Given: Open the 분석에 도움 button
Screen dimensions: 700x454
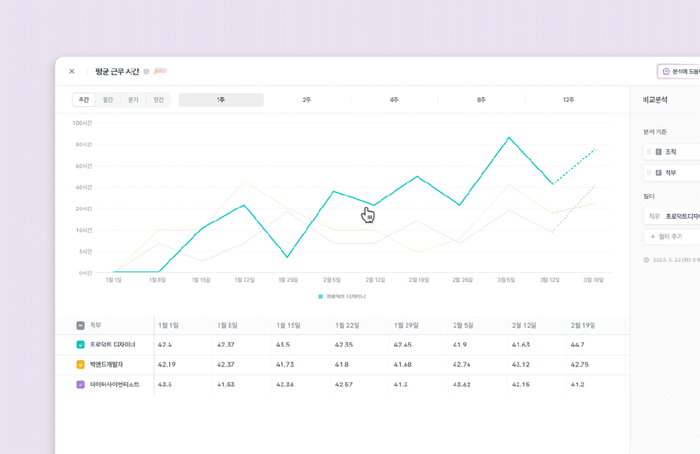Looking at the screenshot, I should click(679, 71).
